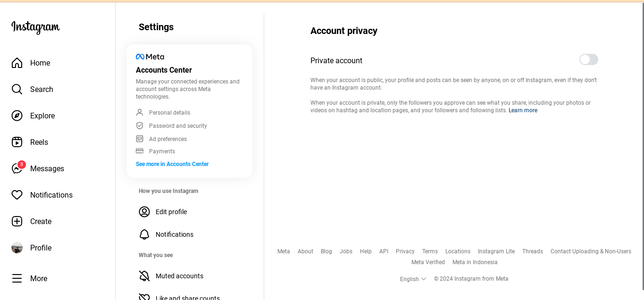This screenshot has height=300, width=644.
Task: Click the Learn more link
Action: (523, 110)
